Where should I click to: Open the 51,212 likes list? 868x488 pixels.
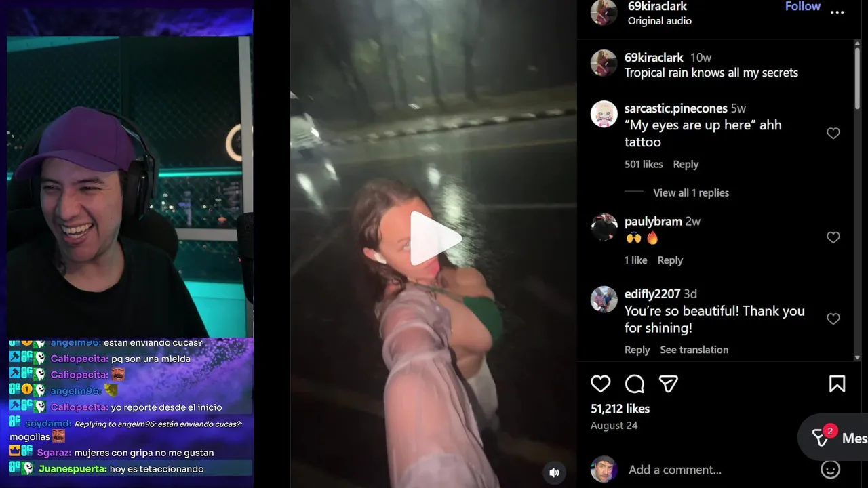tap(620, 409)
